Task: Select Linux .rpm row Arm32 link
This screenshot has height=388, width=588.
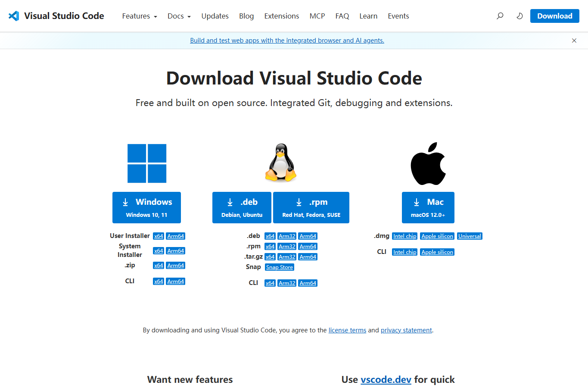Action: (287, 247)
